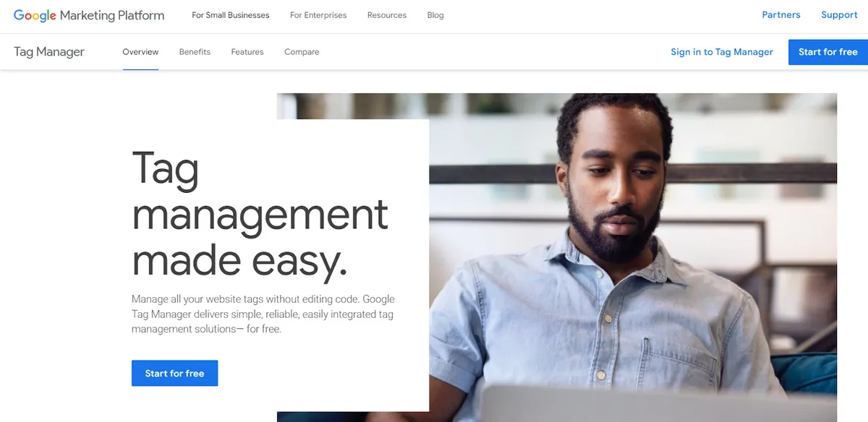
Task: Click the Tag management made easy headline
Action: (x=260, y=214)
